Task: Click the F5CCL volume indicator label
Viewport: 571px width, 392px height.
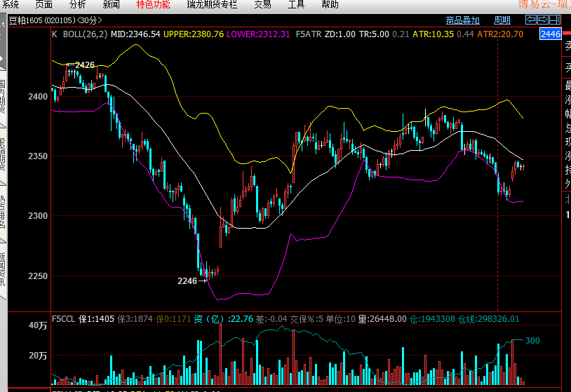Action: click(x=63, y=318)
